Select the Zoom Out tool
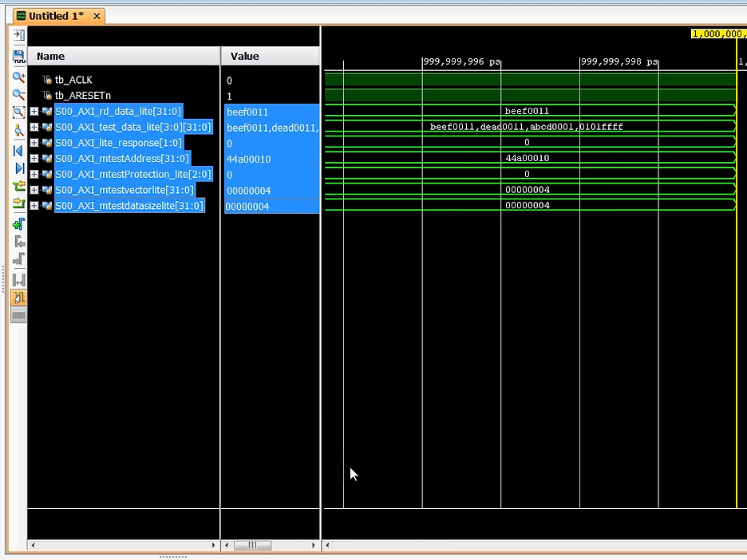This screenshot has height=560, width=747. pos(18,95)
